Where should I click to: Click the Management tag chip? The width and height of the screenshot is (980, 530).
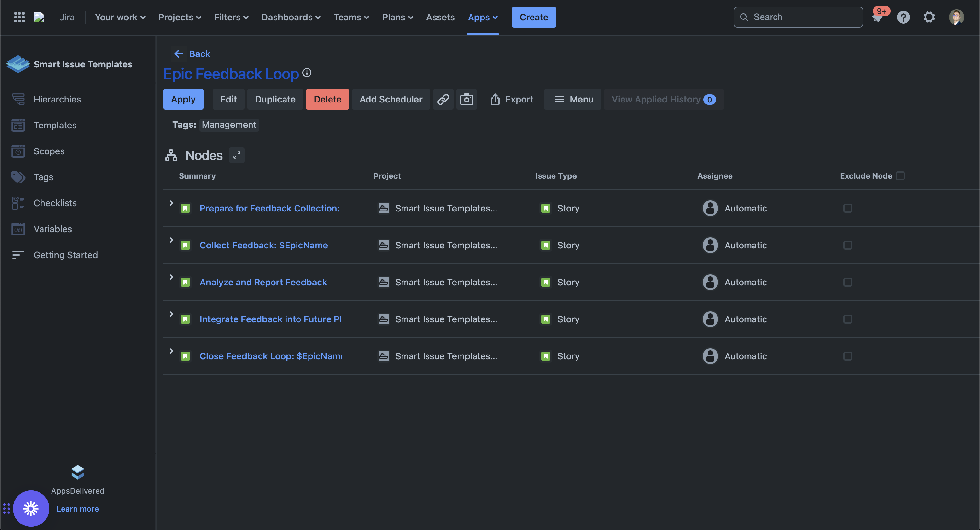coord(229,125)
